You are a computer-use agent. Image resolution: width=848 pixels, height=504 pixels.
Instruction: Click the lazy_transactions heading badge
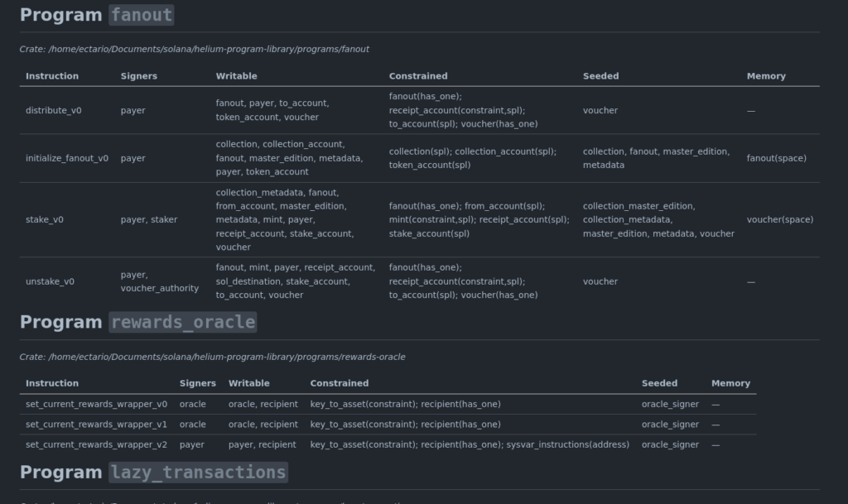(x=198, y=473)
